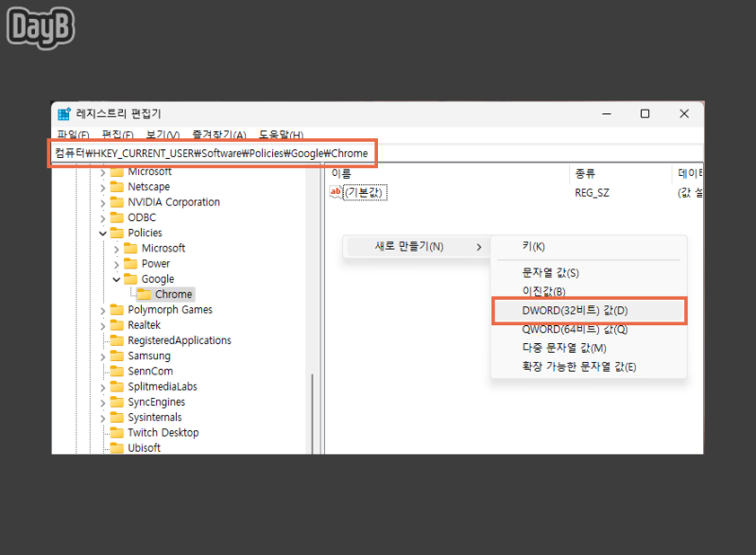Click the SennCom folder icon

116,372
